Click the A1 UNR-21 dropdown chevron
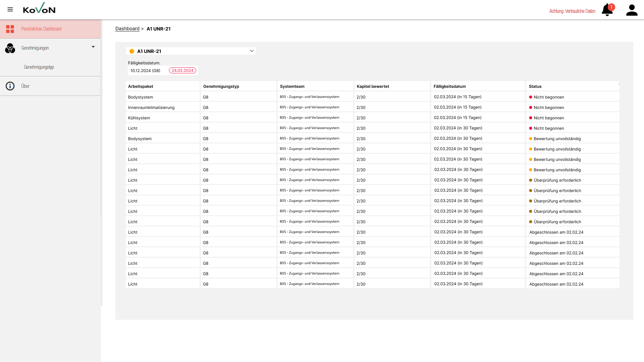The image size is (644, 362). tap(252, 51)
